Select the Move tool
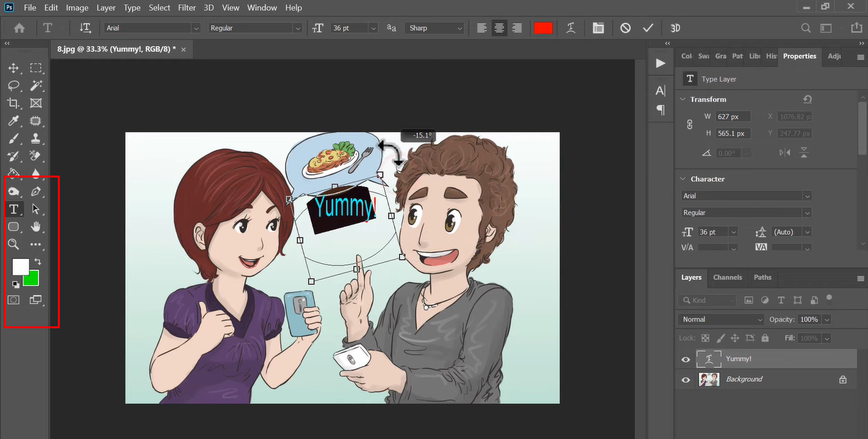The image size is (868, 439). click(x=13, y=68)
